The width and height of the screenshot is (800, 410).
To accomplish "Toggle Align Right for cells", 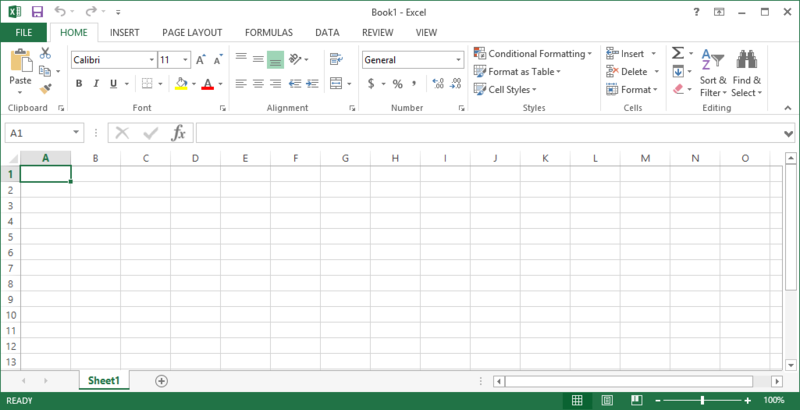I will (275, 84).
